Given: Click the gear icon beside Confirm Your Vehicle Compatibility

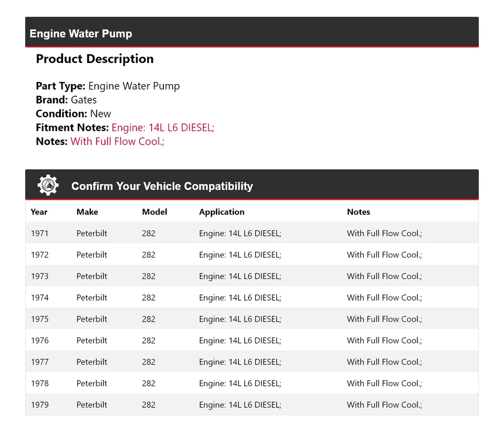Looking at the screenshot, I should click(x=48, y=186).
